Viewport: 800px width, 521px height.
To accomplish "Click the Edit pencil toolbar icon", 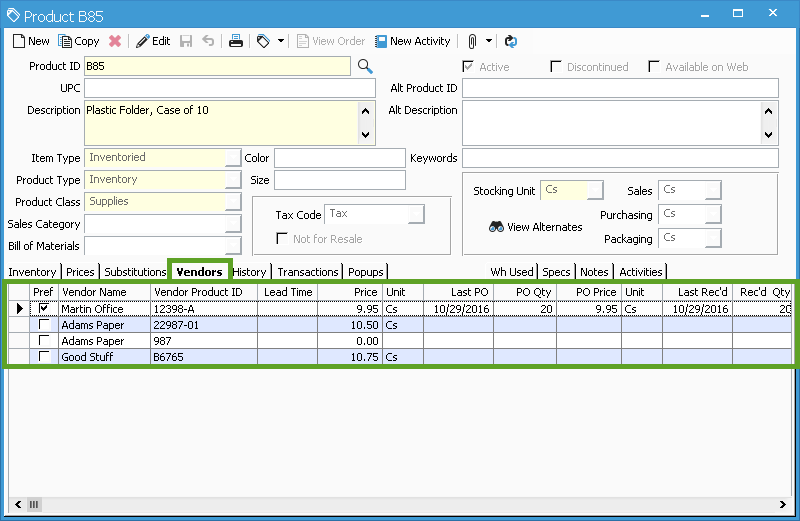I will click(142, 41).
